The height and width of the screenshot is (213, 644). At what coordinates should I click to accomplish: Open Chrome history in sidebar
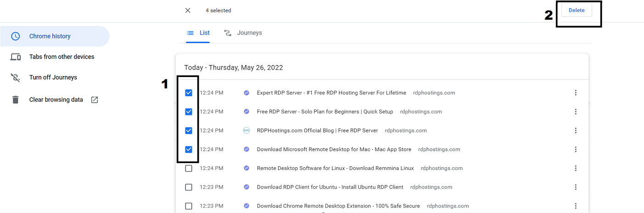[50, 36]
